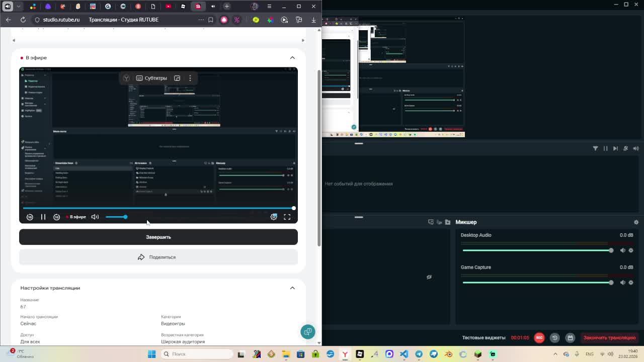Open Mixer settings gear in Streamlabs
The image size is (644, 362).
636,222
